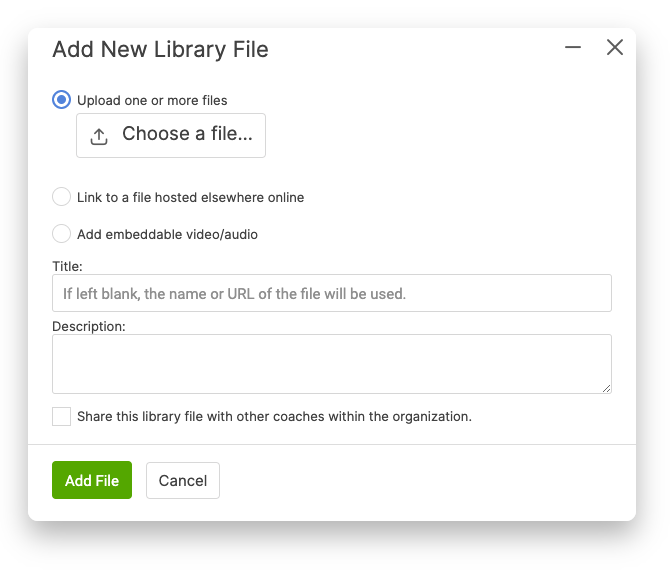Viewport: 670px width, 579px height.
Task: Click the 'Upload one or more files' label text
Action: point(152,100)
